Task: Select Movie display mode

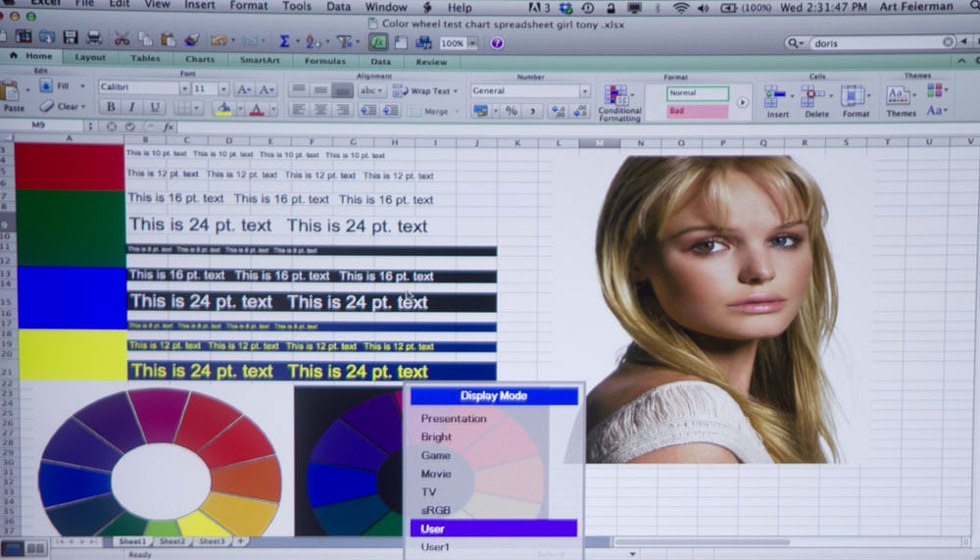Action: click(436, 474)
